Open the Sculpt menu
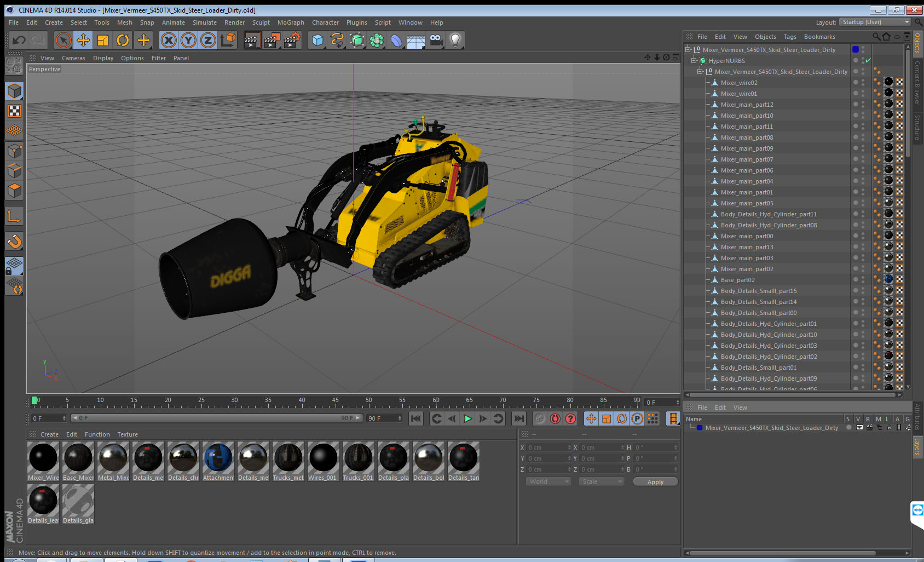The height and width of the screenshot is (562, 924). pyautogui.click(x=261, y=22)
